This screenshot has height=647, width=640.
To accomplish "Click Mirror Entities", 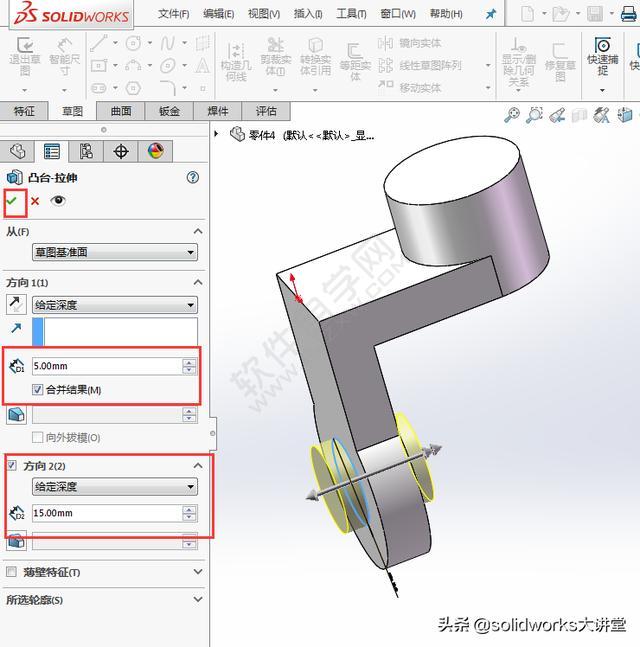I will pyautogui.click(x=409, y=43).
